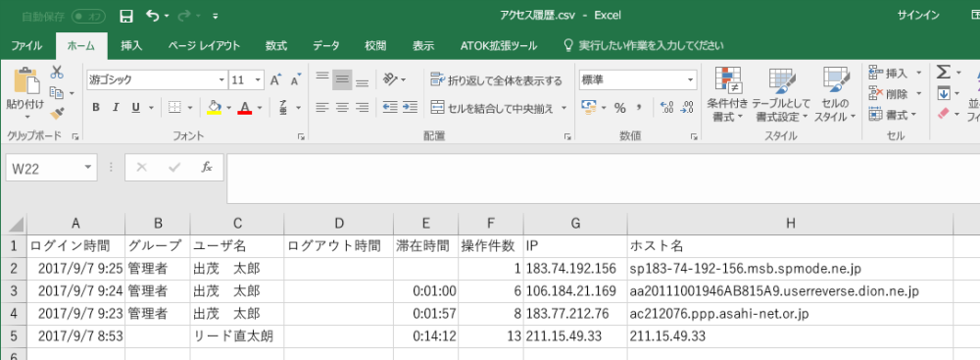Click the accounting currency format icon
Viewport: 980px width, 360px height.
589,108
